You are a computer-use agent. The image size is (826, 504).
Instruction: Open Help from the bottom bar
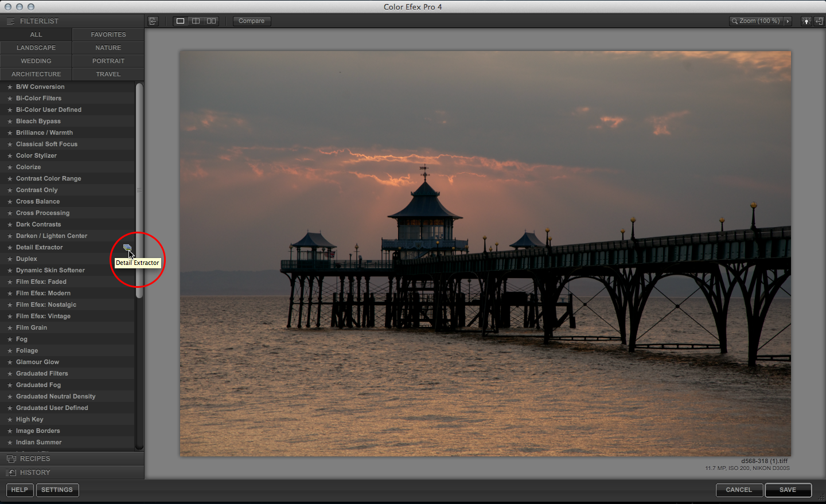click(x=20, y=490)
